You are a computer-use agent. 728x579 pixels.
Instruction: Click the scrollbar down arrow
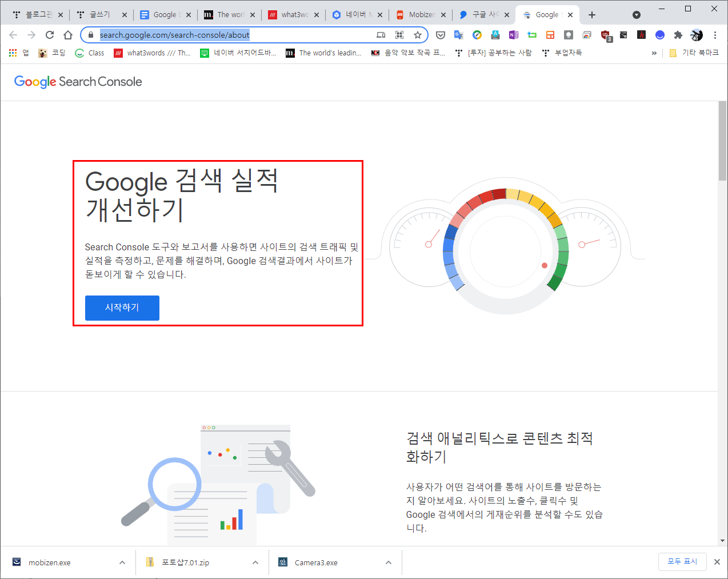pyautogui.click(x=723, y=541)
